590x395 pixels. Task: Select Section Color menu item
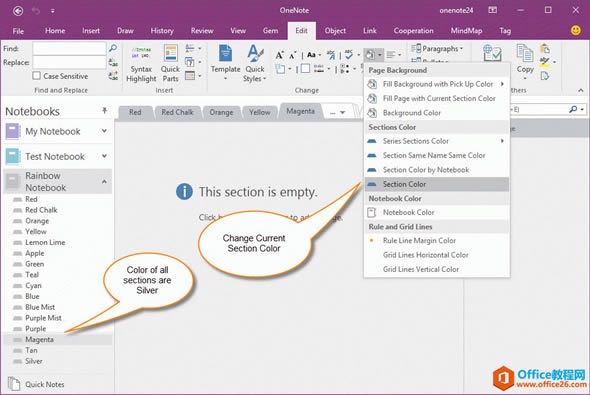[x=436, y=184]
